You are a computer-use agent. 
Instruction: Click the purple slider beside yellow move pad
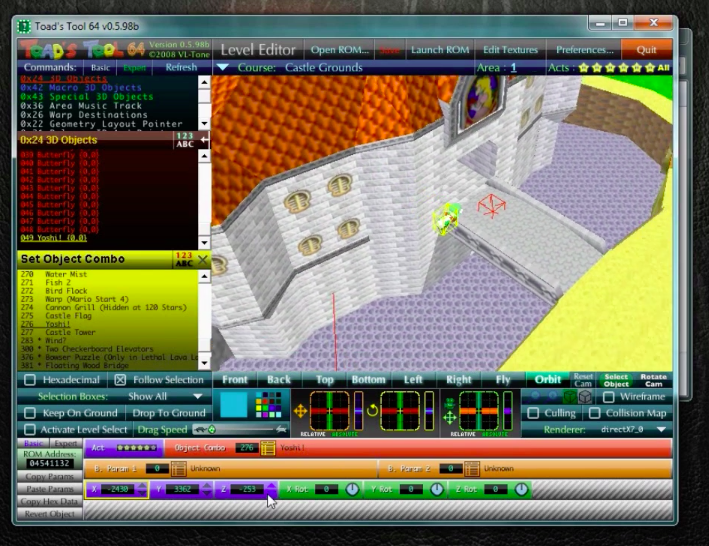358,411
